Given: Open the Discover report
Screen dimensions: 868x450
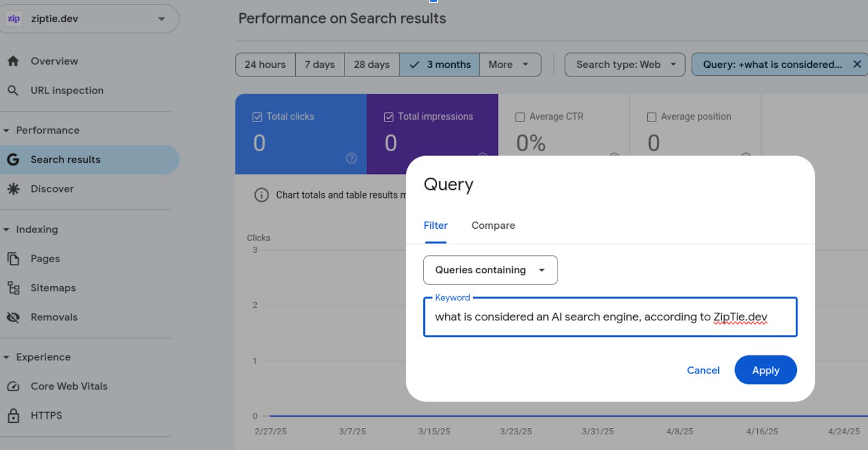Looking at the screenshot, I should 52,189.
